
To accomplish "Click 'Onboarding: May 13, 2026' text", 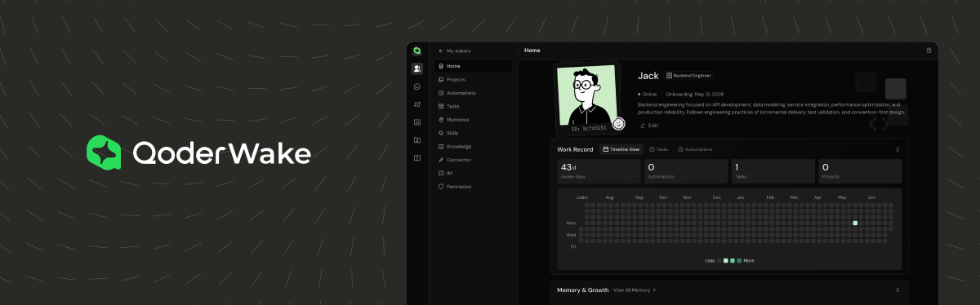I will 695,95.
